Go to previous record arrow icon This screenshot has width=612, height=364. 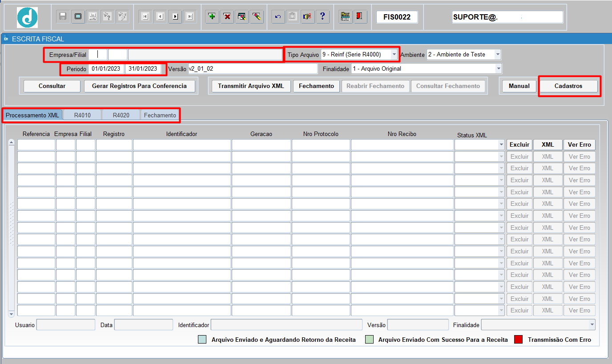coord(160,16)
